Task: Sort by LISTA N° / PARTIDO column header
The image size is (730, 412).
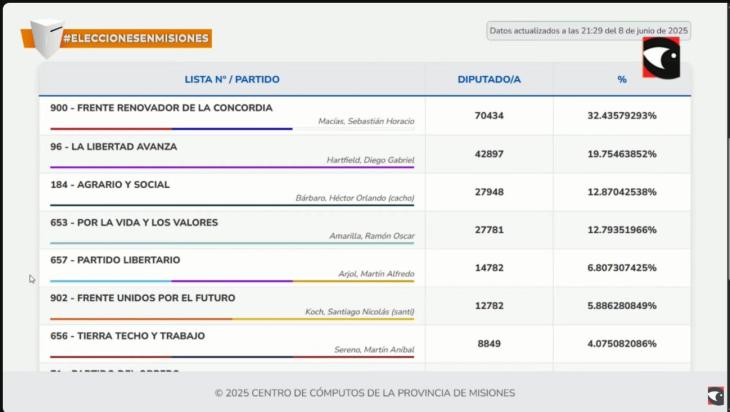Action: 232,79
